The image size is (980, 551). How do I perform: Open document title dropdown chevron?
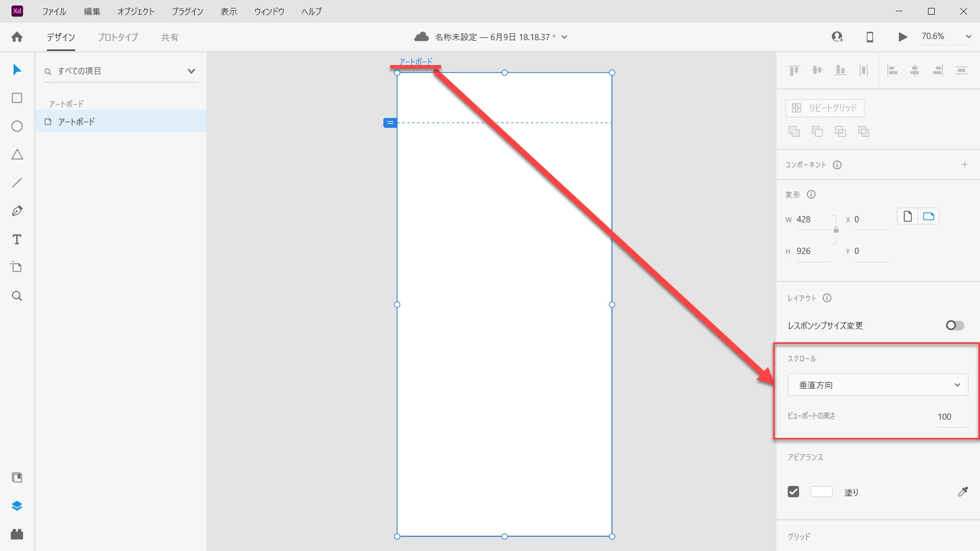pos(564,37)
